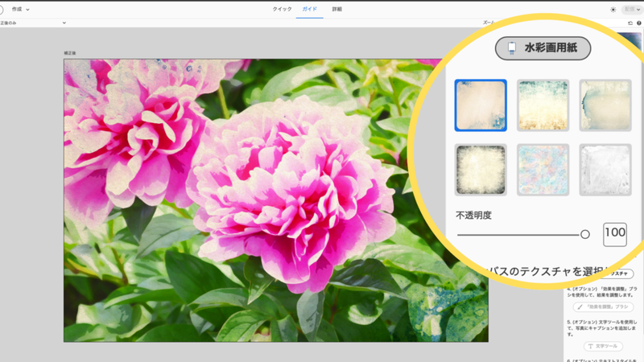The height and width of the screenshot is (362, 644).
Task: Click the 不透明度 label
Action: point(473,216)
